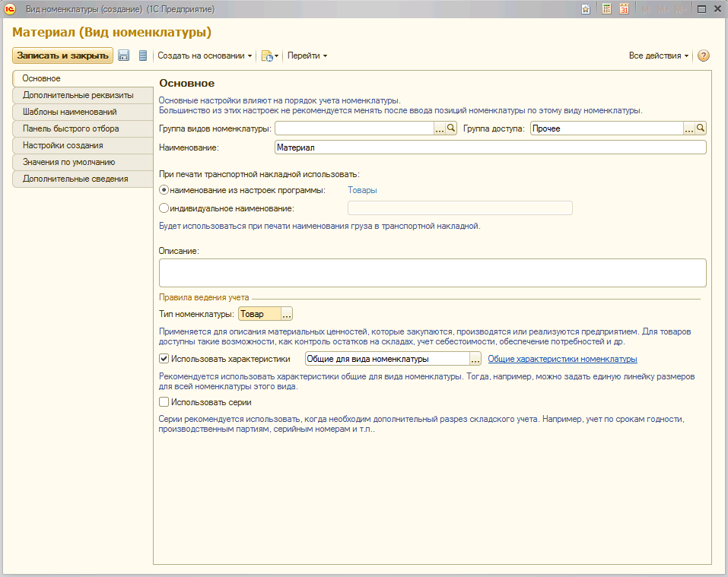Click magnifier next to Группа доступа field
This screenshot has width=728, height=577.
tap(701, 128)
